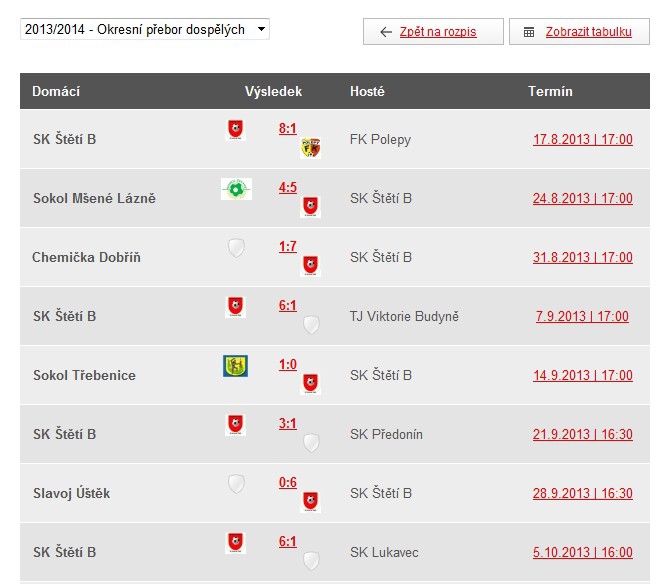Open the 7.9.2013 | 17:00 fixture link
The image size is (668, 584).
point(582,317)
